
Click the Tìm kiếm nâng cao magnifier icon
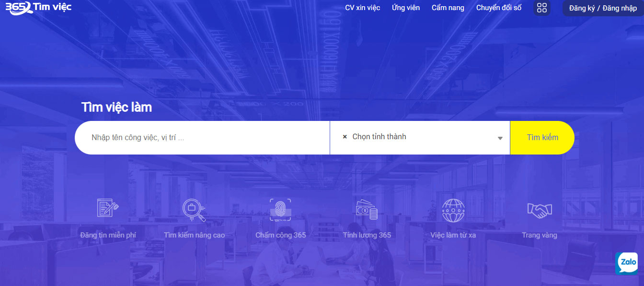194,210
